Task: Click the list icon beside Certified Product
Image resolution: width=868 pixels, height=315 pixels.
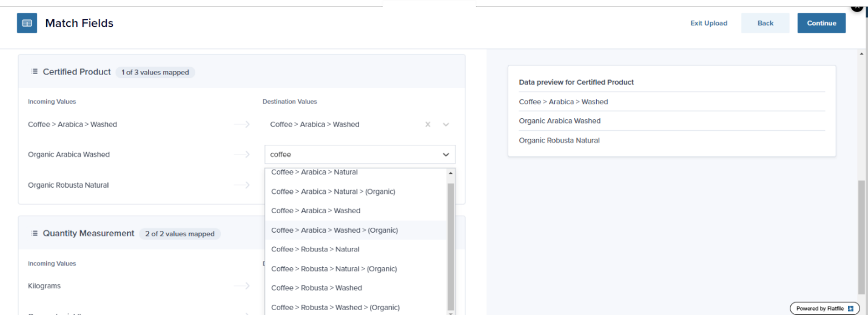Action: tap(35, 71)
